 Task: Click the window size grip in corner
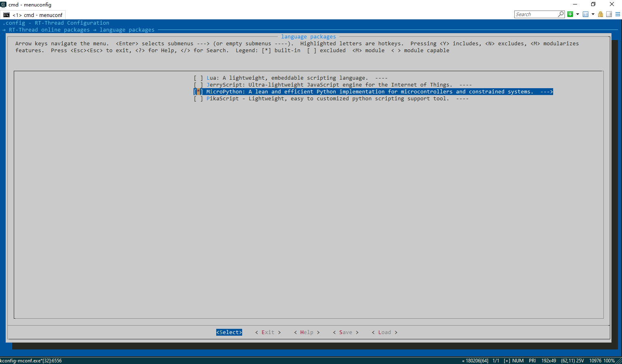tap(619, 361)
